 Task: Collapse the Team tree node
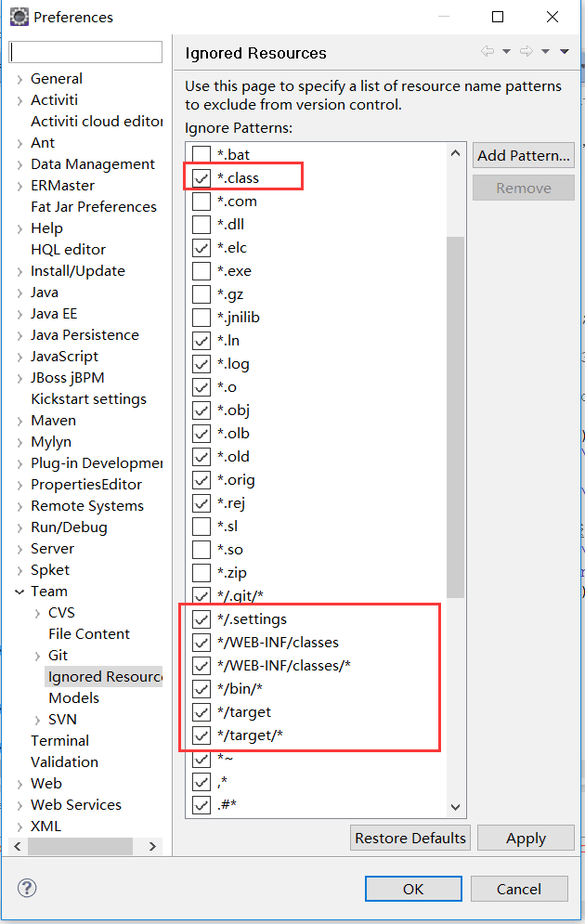[20, 592]
